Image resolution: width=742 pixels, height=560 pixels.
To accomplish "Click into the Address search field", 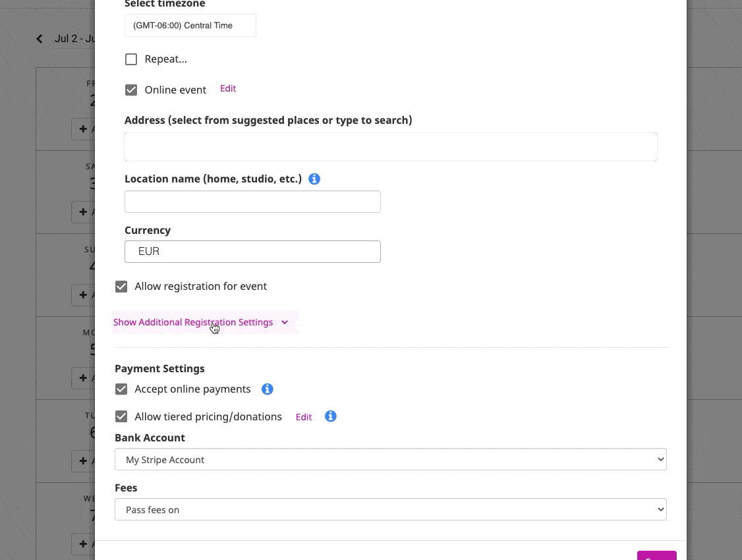I will point(390,147).
